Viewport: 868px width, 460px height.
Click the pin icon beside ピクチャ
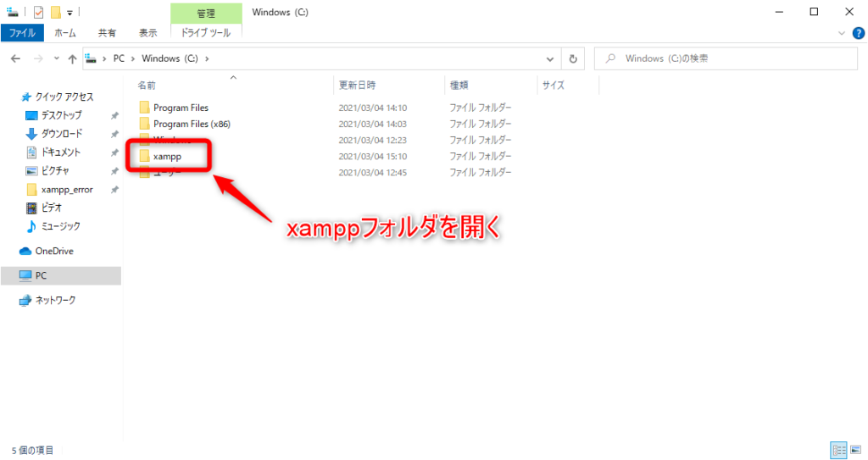pyautogui.click(x=114, y=172)
